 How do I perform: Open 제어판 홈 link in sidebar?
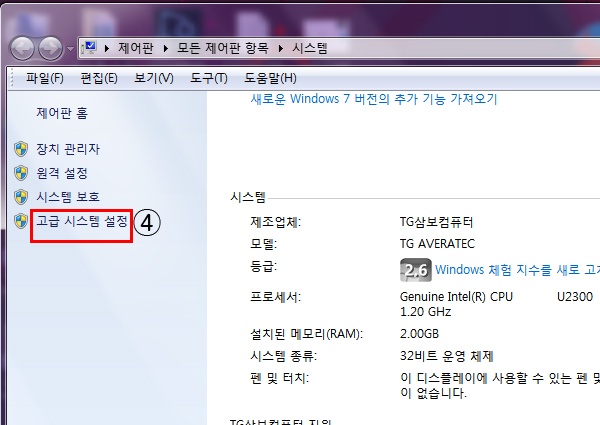pyautogui.click(x=62, y=113)
